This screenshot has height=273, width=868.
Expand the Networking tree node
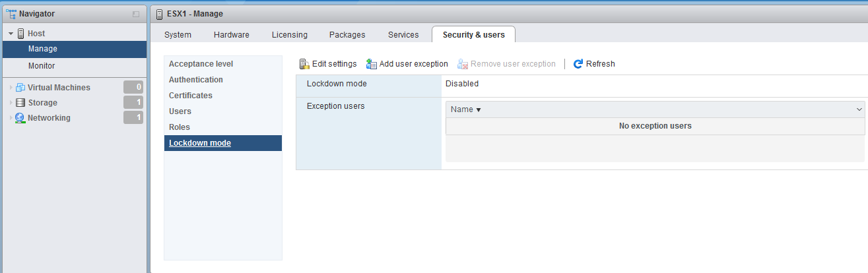coord(11,118)
